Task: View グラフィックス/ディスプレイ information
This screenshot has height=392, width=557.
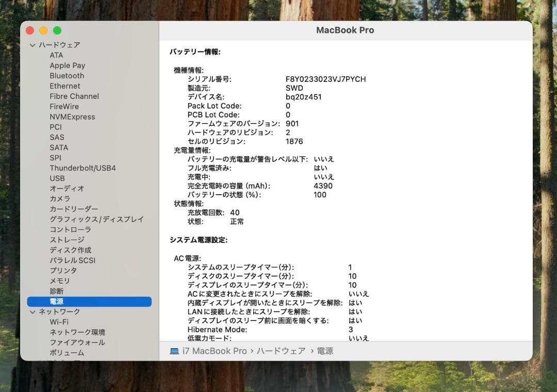Action: pyautogui.click(x=95, y=219)
